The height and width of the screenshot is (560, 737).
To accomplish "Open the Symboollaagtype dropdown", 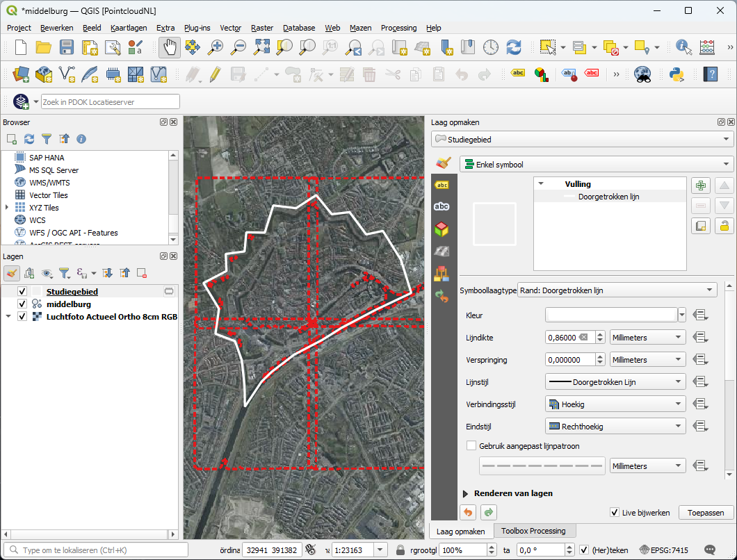I will point(617,290).
